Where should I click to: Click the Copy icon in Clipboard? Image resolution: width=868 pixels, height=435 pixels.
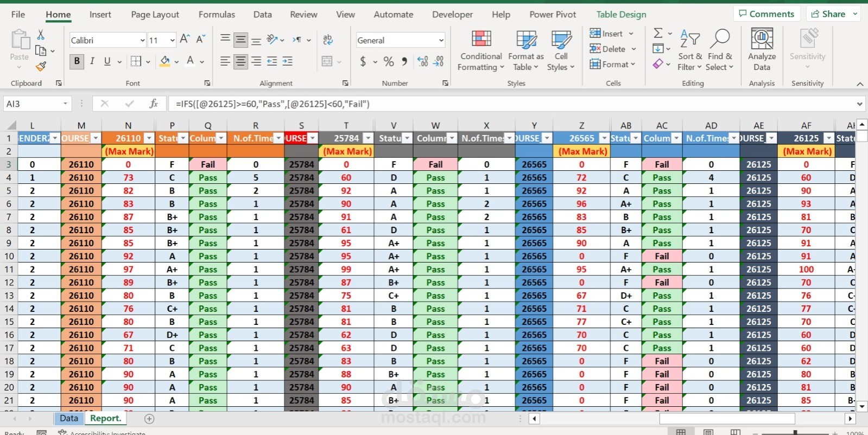click(x=41, y=50)
